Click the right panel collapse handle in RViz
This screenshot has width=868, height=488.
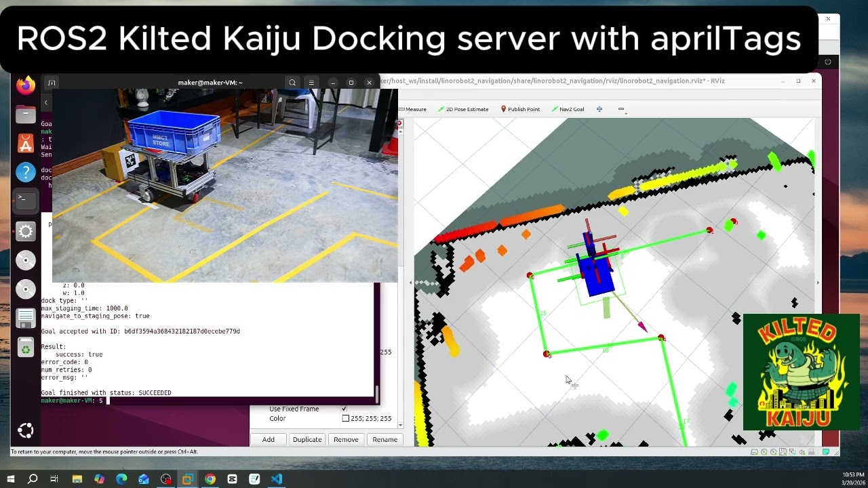[x=817, y=283]
